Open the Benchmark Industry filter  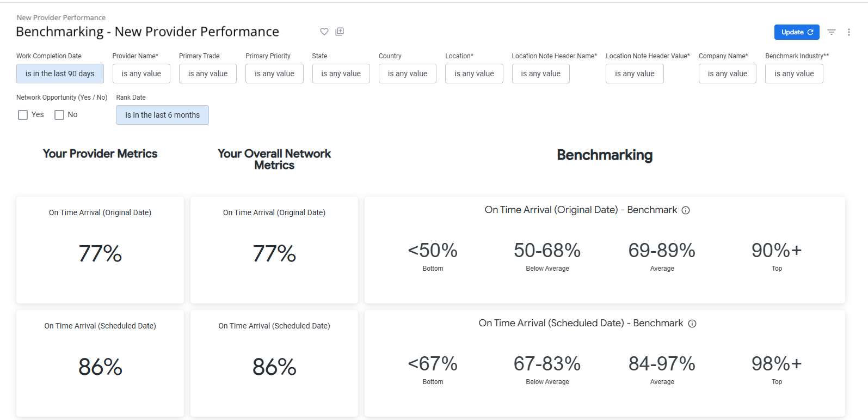(x=793, y=74)
